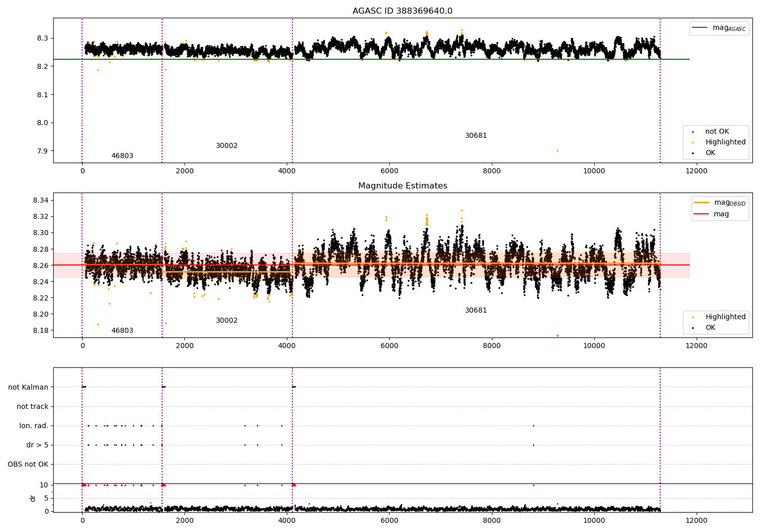
Task: Click the 'Magnitude Estimates' plot title
Action: click(402, 186)
